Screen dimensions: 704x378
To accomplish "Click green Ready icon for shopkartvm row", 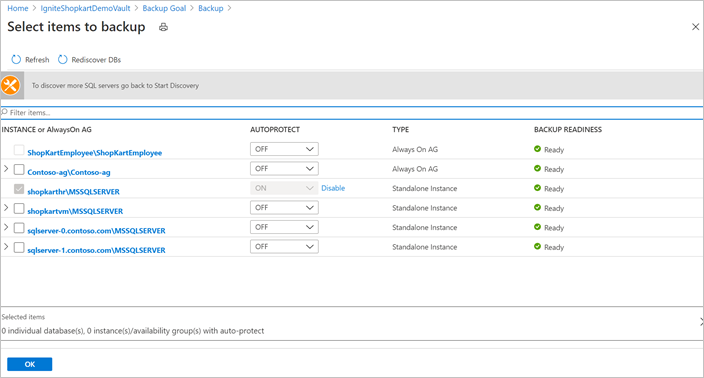I will tap(537, 207).
